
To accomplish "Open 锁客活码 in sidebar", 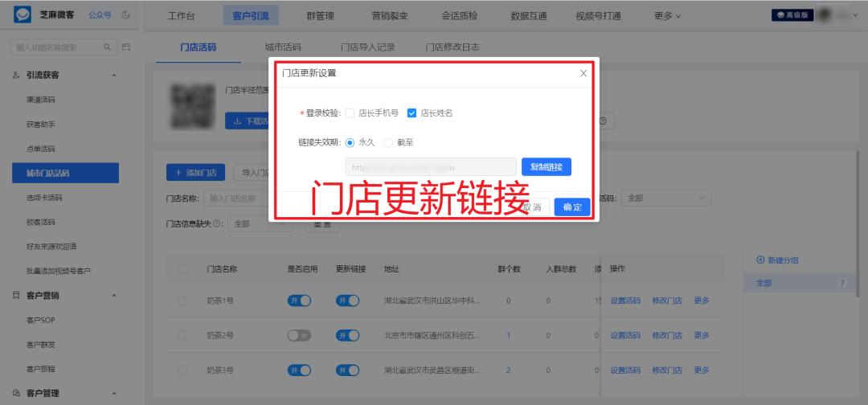I will pos(41,222).
